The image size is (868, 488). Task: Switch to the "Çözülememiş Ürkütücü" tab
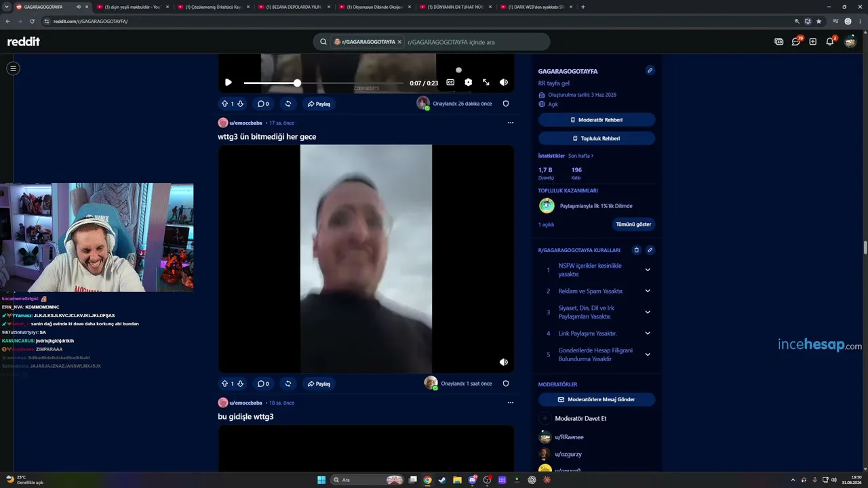click(x=213, y=7)
